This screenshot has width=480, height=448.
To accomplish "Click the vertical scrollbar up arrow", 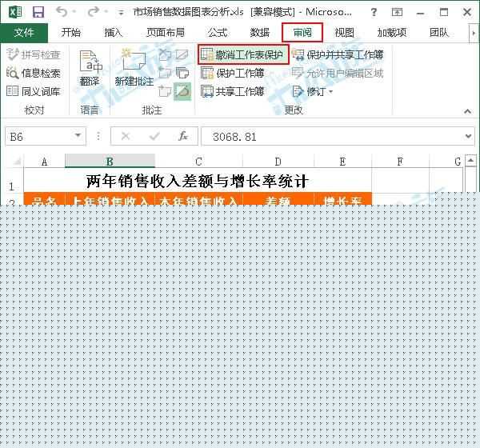I will (471, 160).
